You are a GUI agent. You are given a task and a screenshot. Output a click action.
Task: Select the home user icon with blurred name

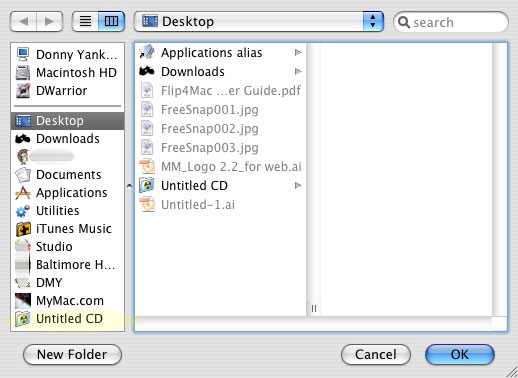23,156
